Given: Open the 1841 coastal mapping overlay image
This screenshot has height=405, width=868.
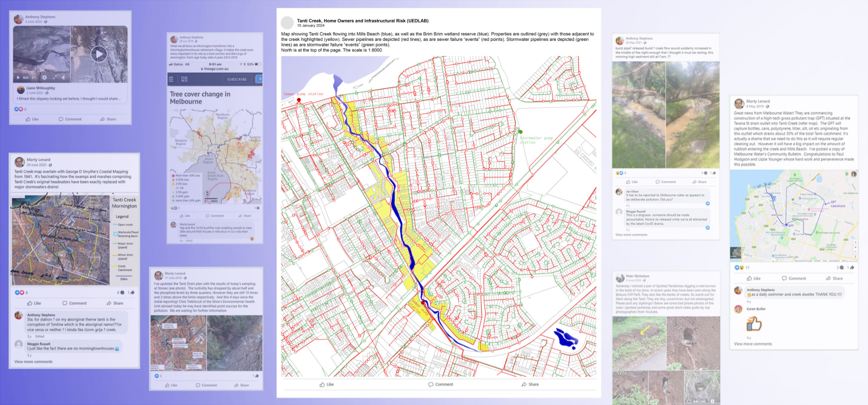Looking at the screenshot, I should coord(61,239).
